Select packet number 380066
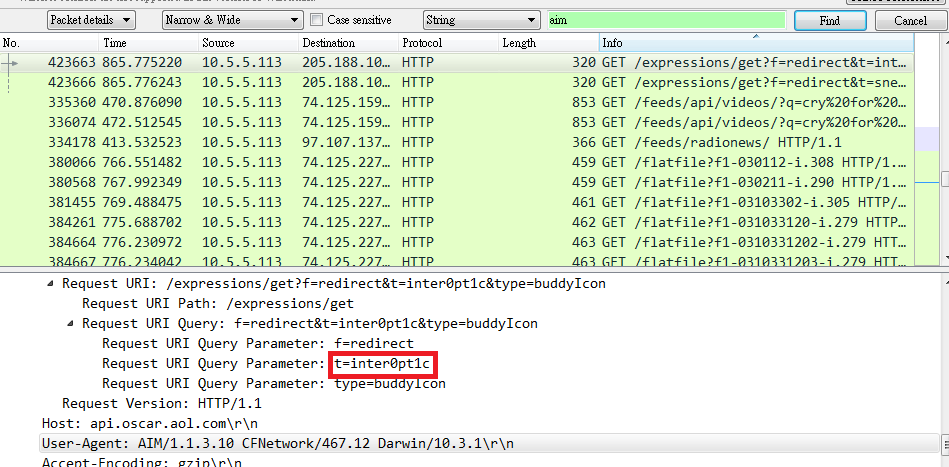This screenshot has width=949, height=467. pyautogui.click(x=457, y=162)
